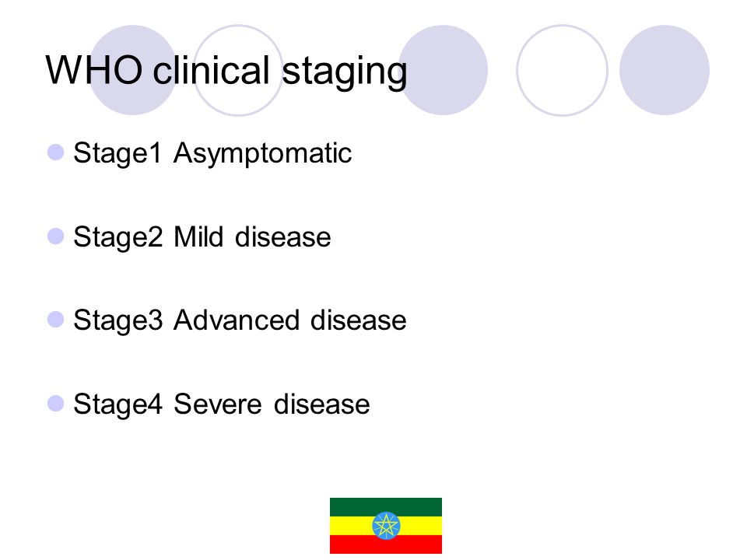Click the Ethiopian flag image
The image size is (747, 560).
[x=386, y=526]
